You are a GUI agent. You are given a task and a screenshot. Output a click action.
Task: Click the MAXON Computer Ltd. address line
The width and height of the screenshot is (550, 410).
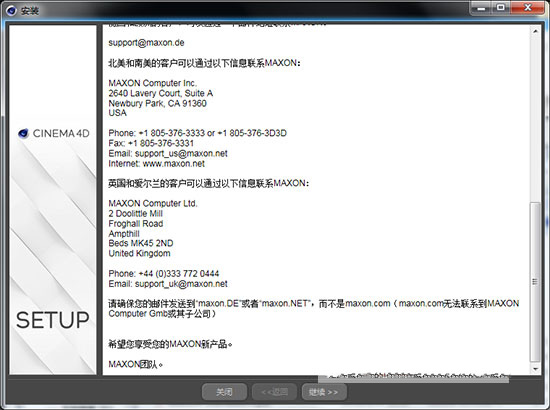click(x=153, y=203)
